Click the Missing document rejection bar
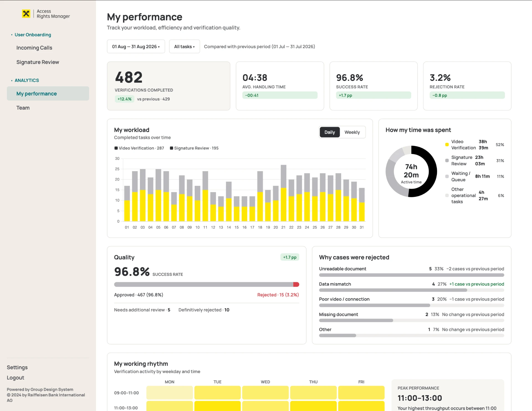Screen dimensions: 532x411 [411, 320]
